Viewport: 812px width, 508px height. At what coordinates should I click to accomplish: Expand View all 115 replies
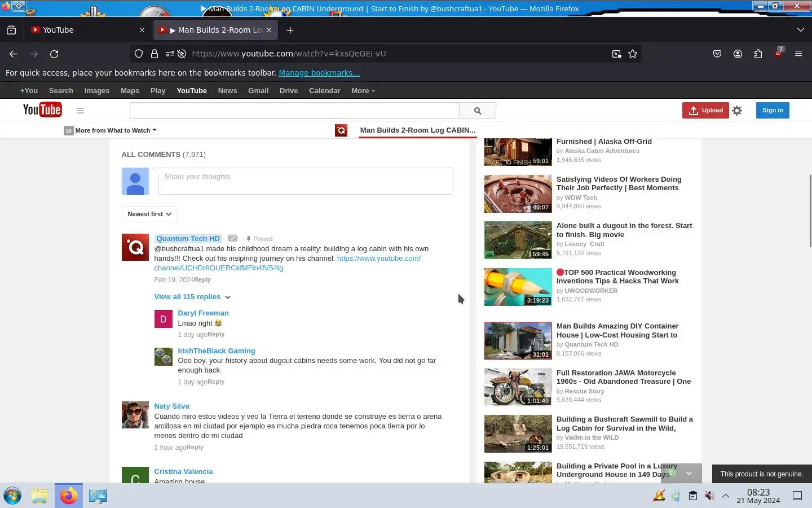point(192,297)
